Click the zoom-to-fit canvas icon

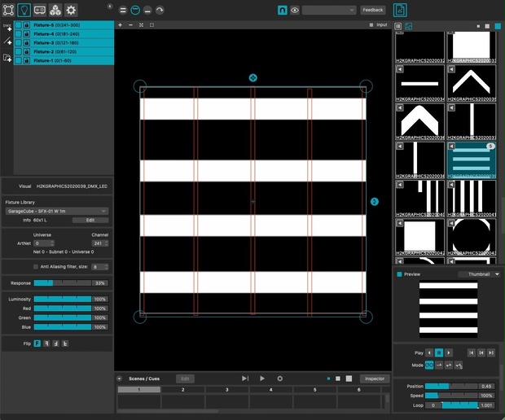click(141, 24)
